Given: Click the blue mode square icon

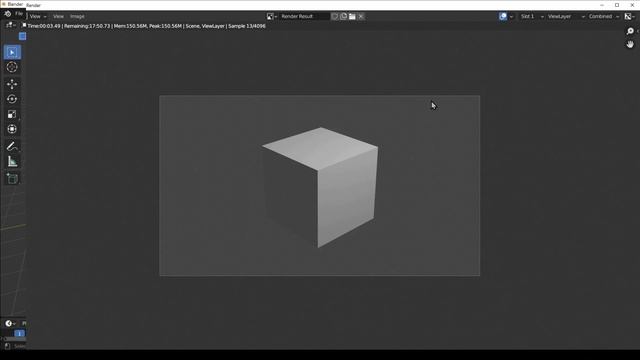Looking at the screenshot, I should click(x=22, y=36).
